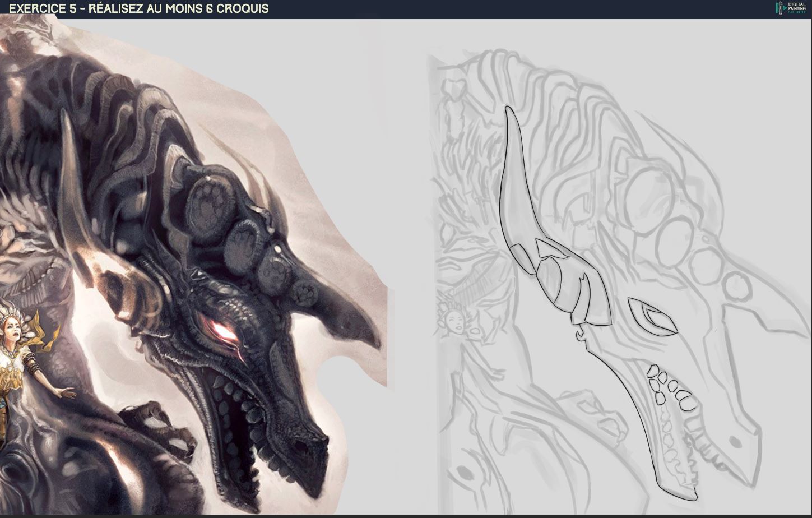This screenshot has width=812, height=518.
Task: Select the smallest circle on sketched dragon head
Action: (x=736, y=286)
